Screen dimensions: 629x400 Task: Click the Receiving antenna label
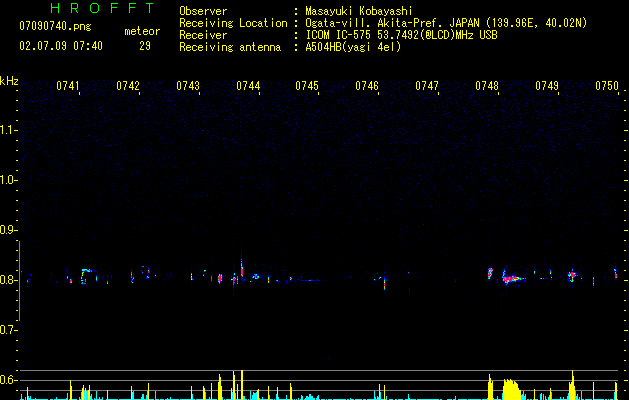pyautogui.click(x=230, y=47)
